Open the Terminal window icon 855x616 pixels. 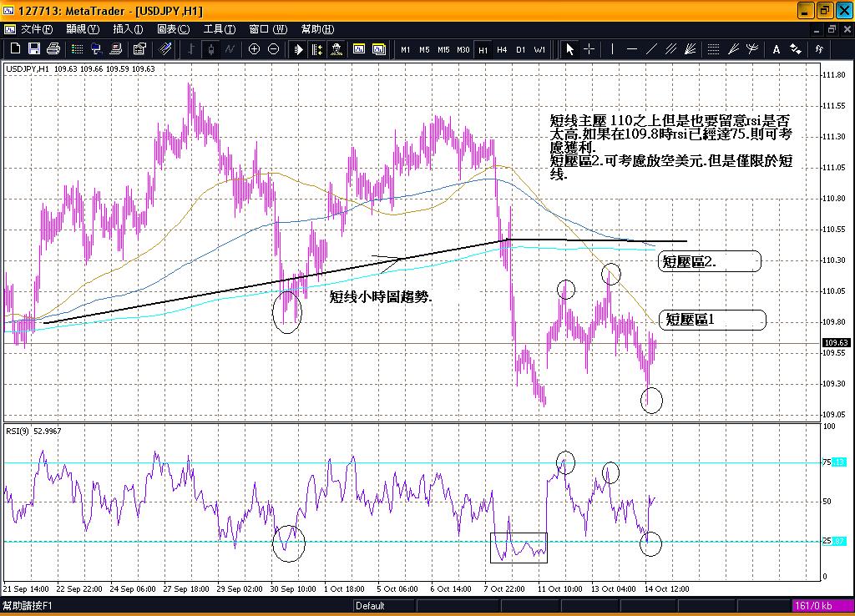(x=115, y=49)
